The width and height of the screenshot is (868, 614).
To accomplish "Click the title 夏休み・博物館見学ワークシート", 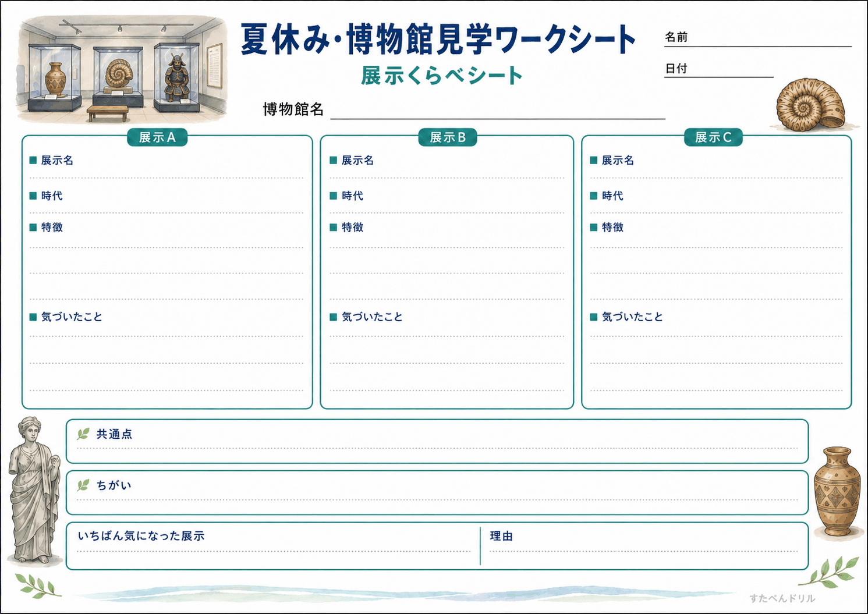I will tap(438, 40).
